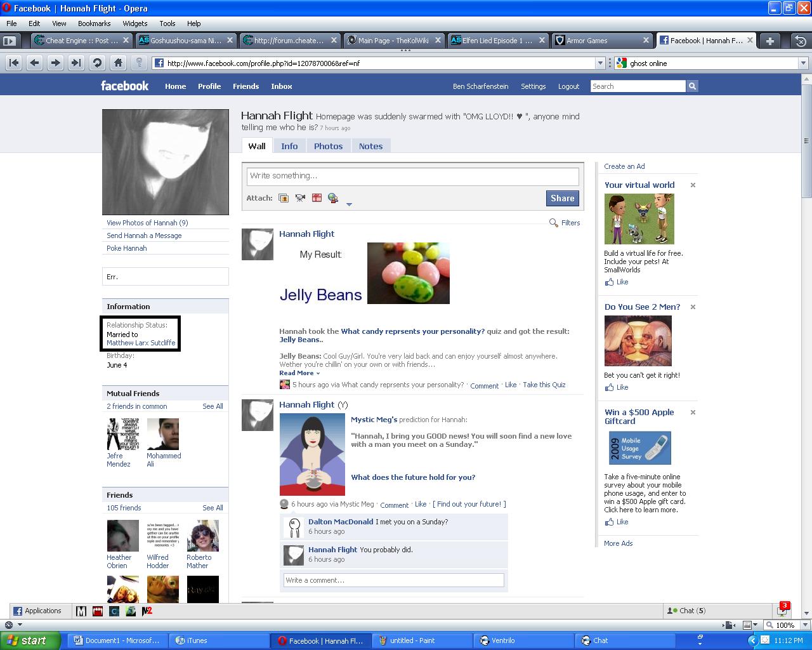Click Poke Hannah link

click(127, 248)
